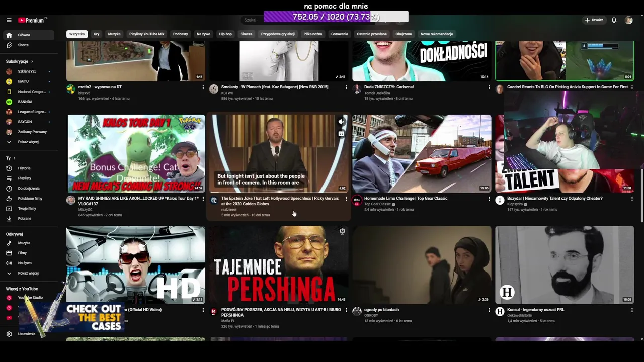The height and width of the screenshot is (362, 644).
Task: Open the Kalos Tour Day 1 thumbnail
Action: 136,153
